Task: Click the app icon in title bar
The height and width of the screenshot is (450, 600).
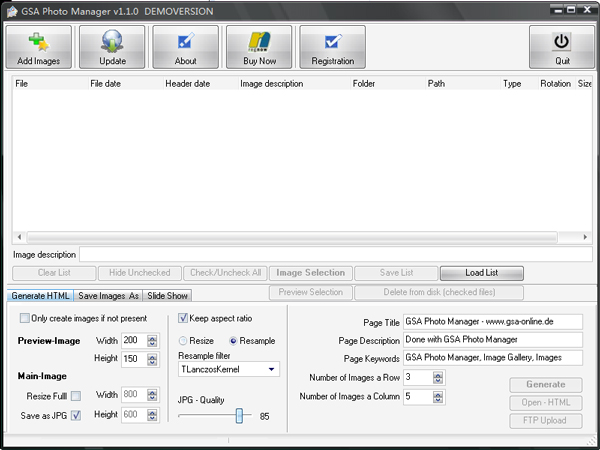Action: (x=12, y=12)
